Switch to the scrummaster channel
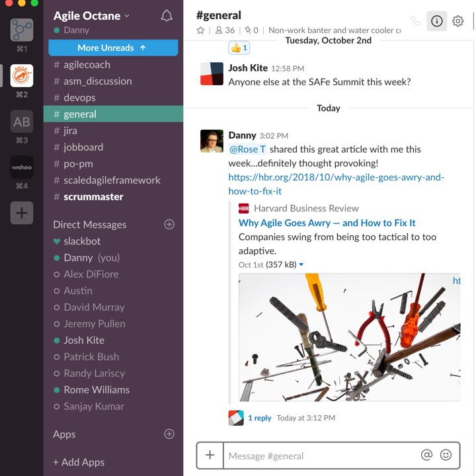This screenshot has height=476, width=476. coord(93,196)
